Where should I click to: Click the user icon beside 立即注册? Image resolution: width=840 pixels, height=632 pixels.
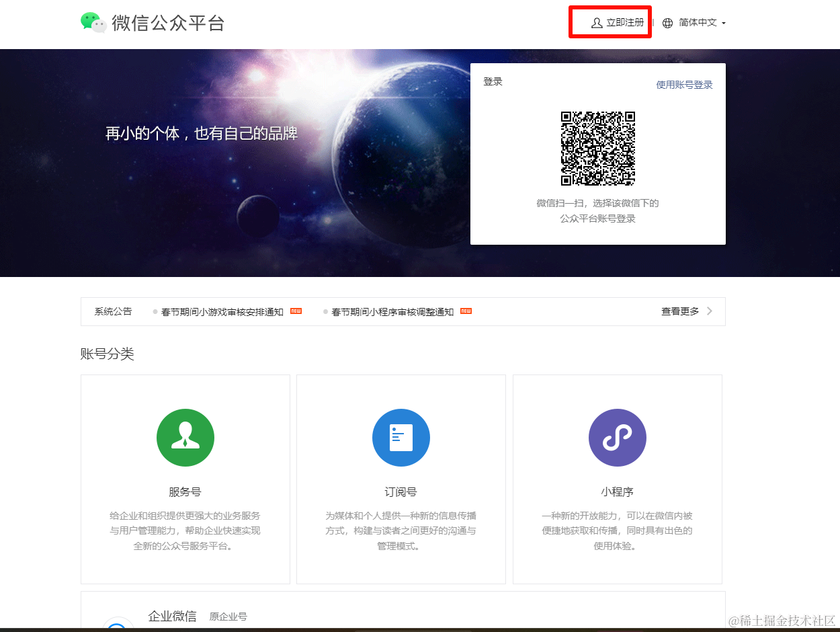click(x=597, y=23)
